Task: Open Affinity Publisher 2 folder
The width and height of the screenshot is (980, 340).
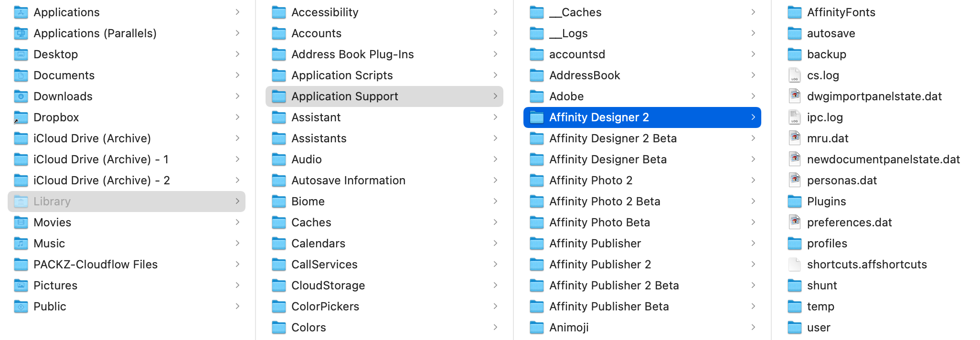Action: (642, 265)
